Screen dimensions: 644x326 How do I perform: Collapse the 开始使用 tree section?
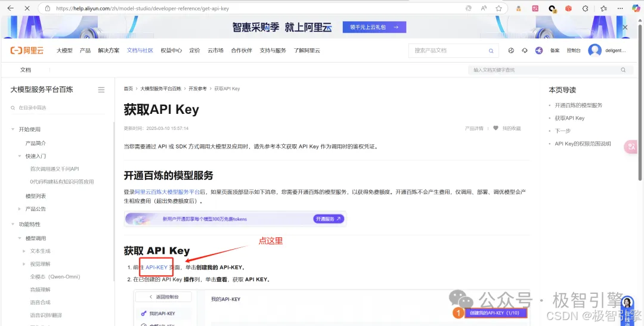pyautogui.click(x=13, y=129)
